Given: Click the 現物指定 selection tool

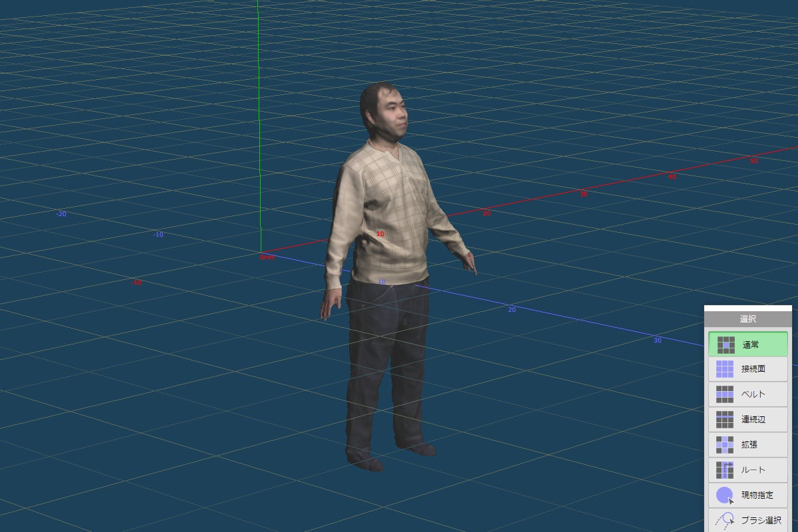Looking at the screenshot, I should pos(747,495).
